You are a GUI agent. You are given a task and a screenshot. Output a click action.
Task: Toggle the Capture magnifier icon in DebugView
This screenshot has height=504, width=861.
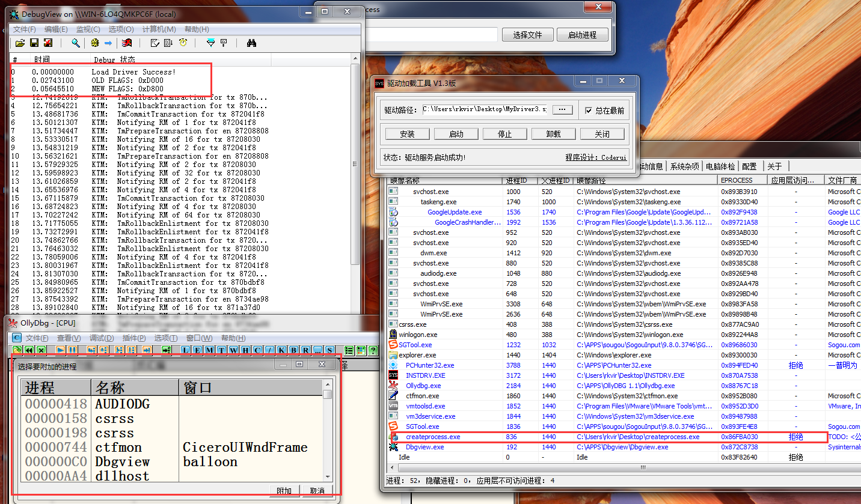(76, 43)
